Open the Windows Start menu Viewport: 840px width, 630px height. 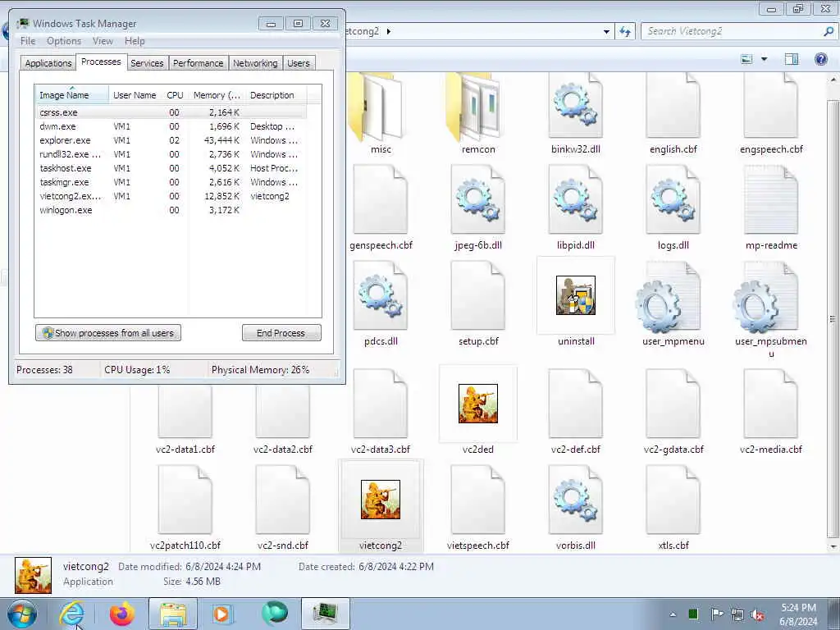pyautogui.click(x=21, y=614)
